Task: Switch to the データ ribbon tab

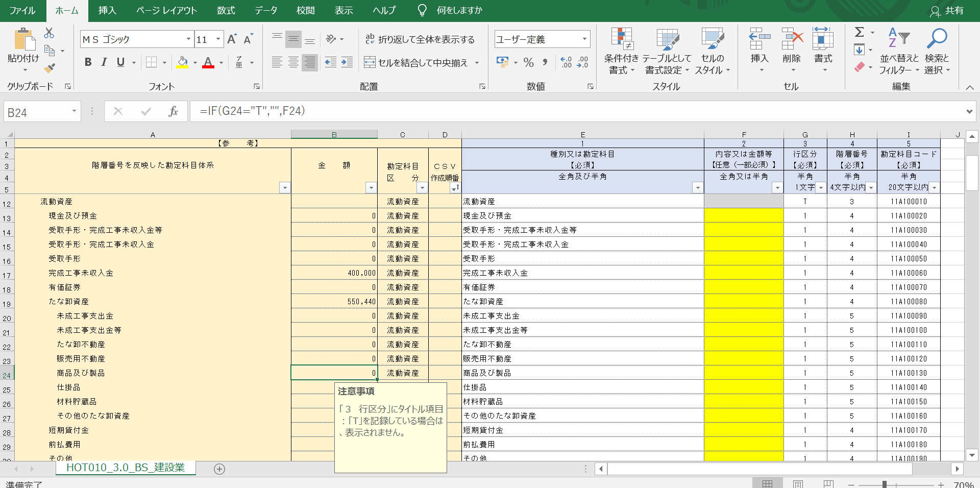Action: 266,10
